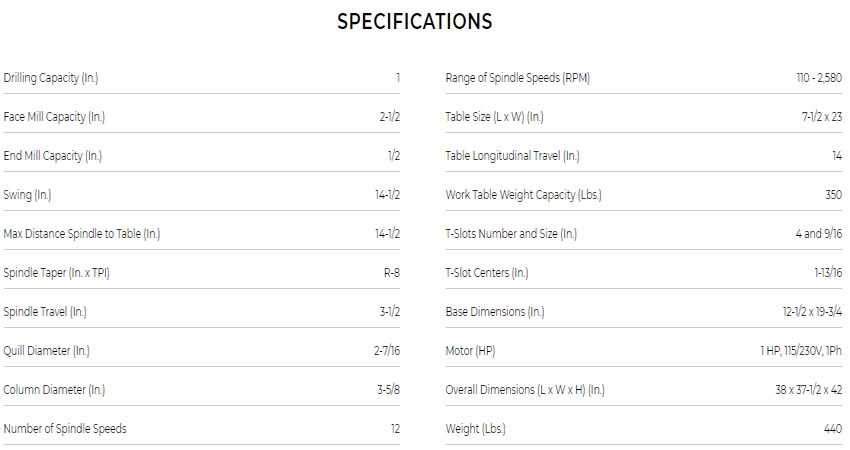850x450 pixels.
Task: Select the Table Size (L x W) label
Action: pos(494,117)
